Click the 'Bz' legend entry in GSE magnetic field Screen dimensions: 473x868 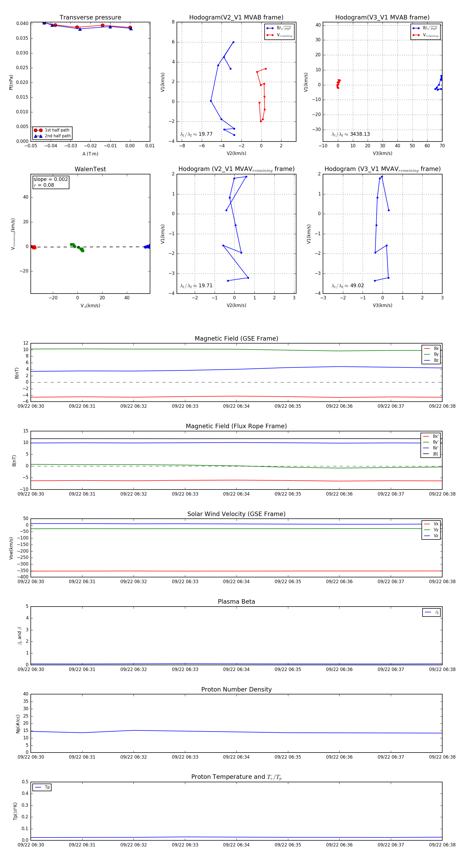point(431,360)
